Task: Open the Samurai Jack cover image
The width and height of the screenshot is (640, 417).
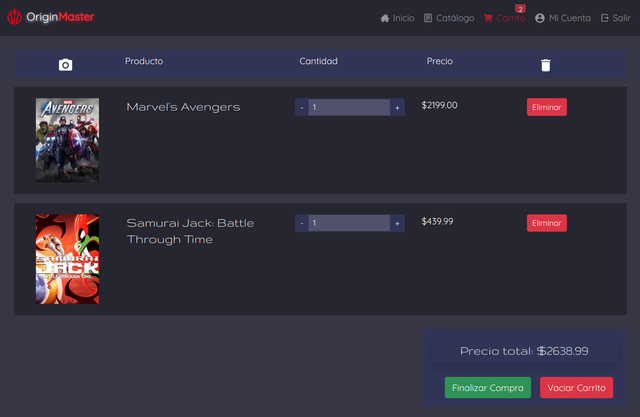Action: (x=67, y=259)
